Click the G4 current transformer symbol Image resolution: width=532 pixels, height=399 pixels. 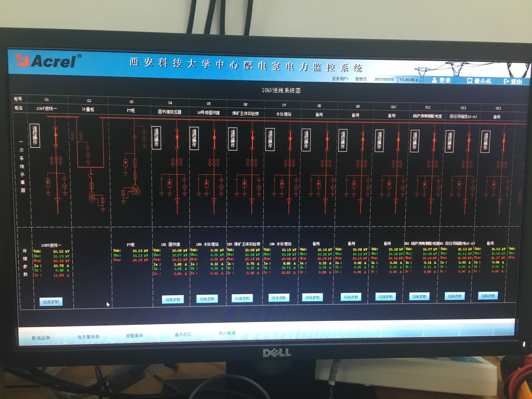177,162
